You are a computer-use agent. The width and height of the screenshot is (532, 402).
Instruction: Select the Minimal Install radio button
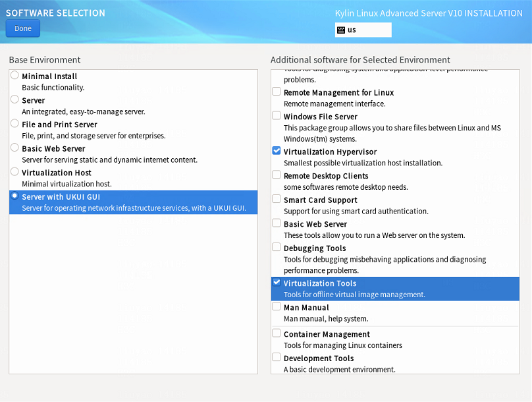[x=14, y=75]
